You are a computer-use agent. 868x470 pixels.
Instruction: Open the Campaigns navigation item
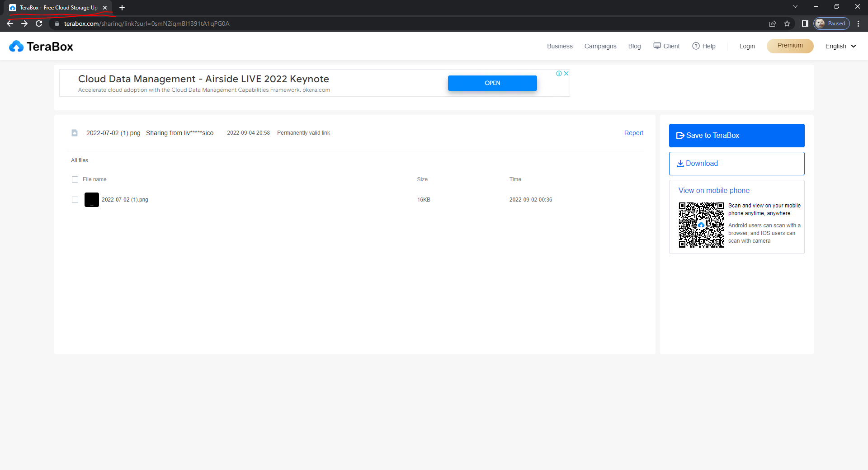600,46
